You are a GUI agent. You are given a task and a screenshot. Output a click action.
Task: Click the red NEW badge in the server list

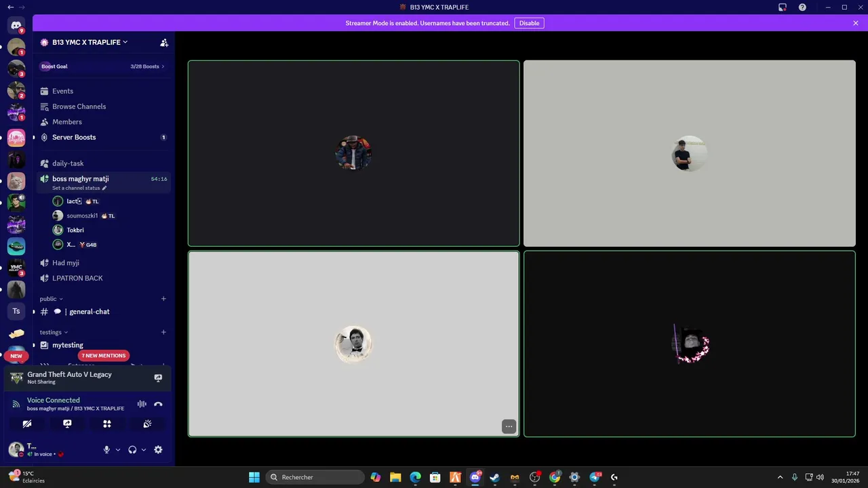(16, 356)
